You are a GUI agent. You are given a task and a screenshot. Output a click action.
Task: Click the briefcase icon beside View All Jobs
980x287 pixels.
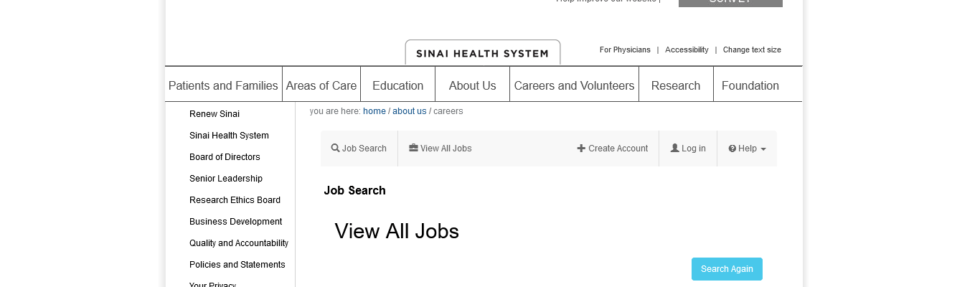point(413,149)
